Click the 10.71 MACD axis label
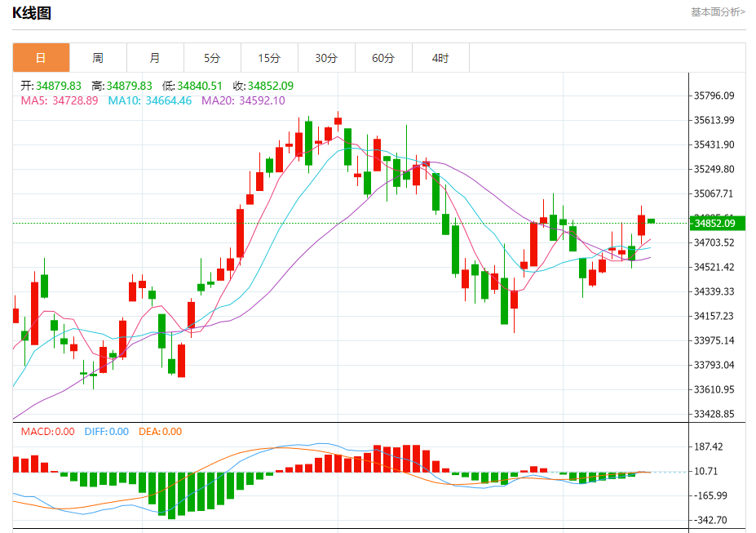The image size is (756, 533). [708, 471]
